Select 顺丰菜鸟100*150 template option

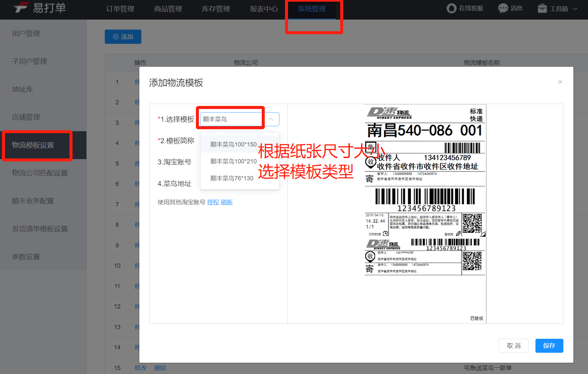(240, 144)
